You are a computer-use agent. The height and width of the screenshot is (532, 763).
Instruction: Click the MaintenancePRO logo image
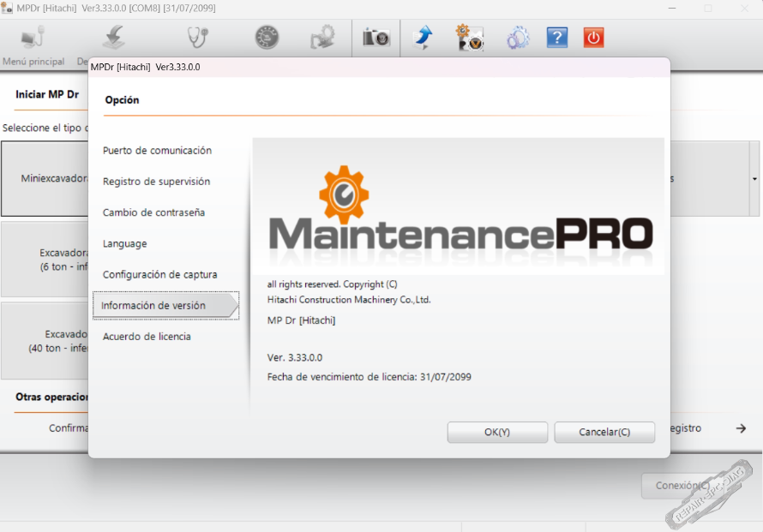click(x=459, y=207)
